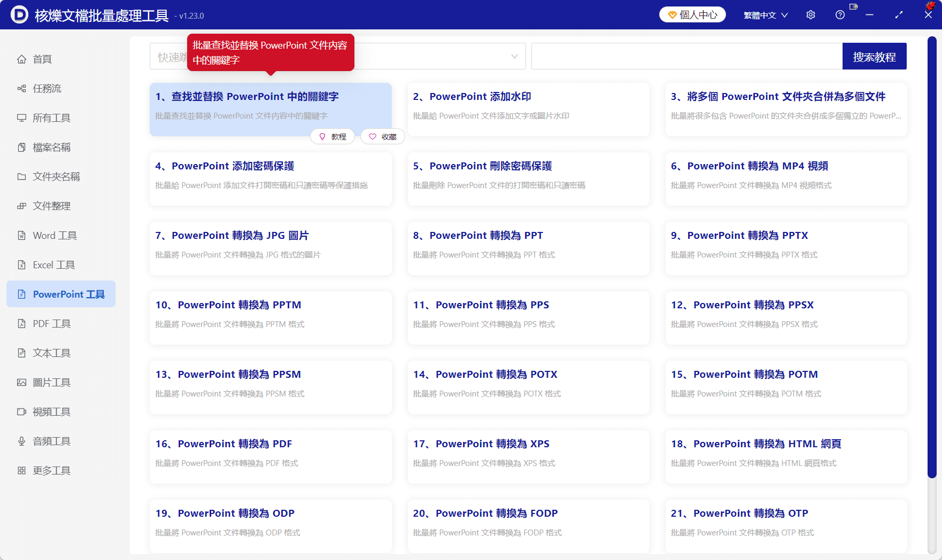The image size is (942, 560).
Task: Click the 教程 tutorial button
Action: coord(333,137)
